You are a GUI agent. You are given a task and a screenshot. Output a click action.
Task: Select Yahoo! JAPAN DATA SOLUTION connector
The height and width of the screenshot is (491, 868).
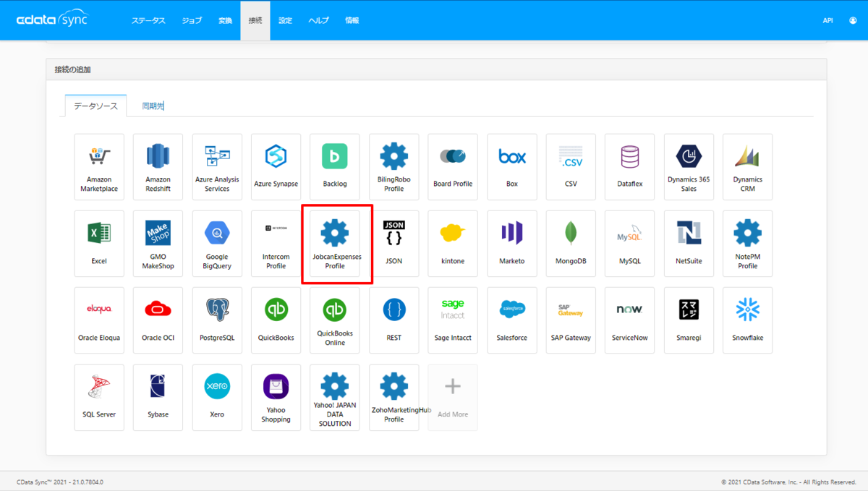pyautogui.click(x=335, y=398)
